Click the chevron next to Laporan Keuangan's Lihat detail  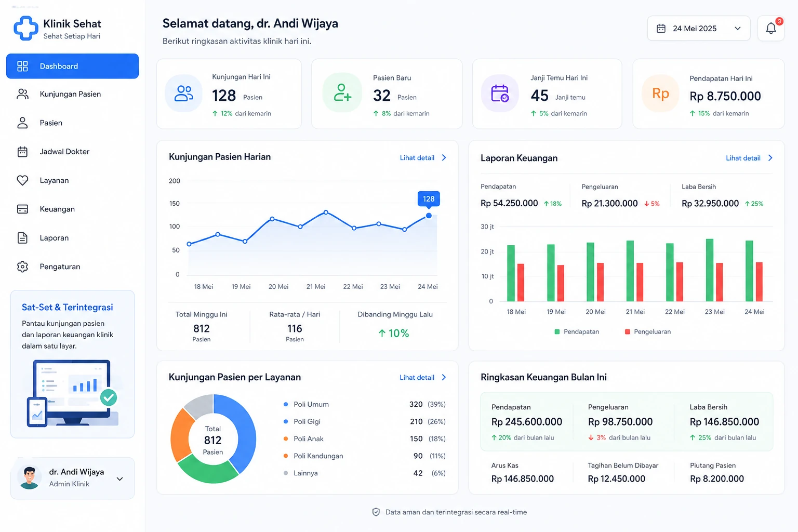pyautogui.click(x=770, y=158)
